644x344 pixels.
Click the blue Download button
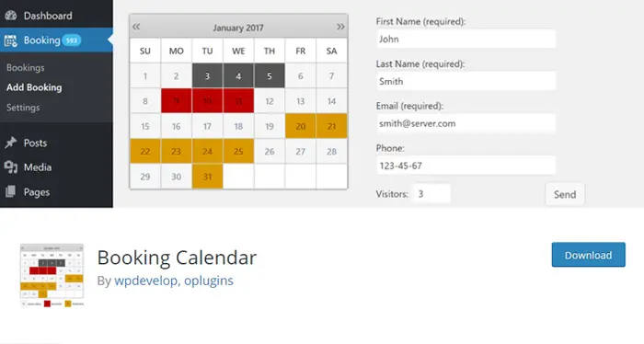pyautogui.click(x=588, y=255)
